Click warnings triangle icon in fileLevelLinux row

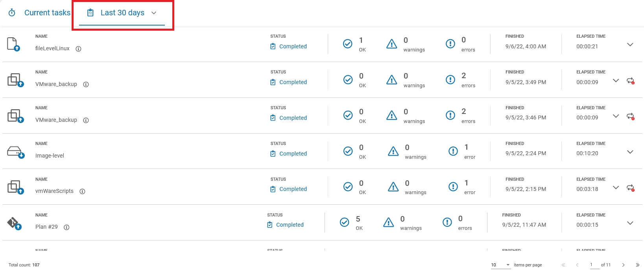pyautogui.click(x=391, y=44)
